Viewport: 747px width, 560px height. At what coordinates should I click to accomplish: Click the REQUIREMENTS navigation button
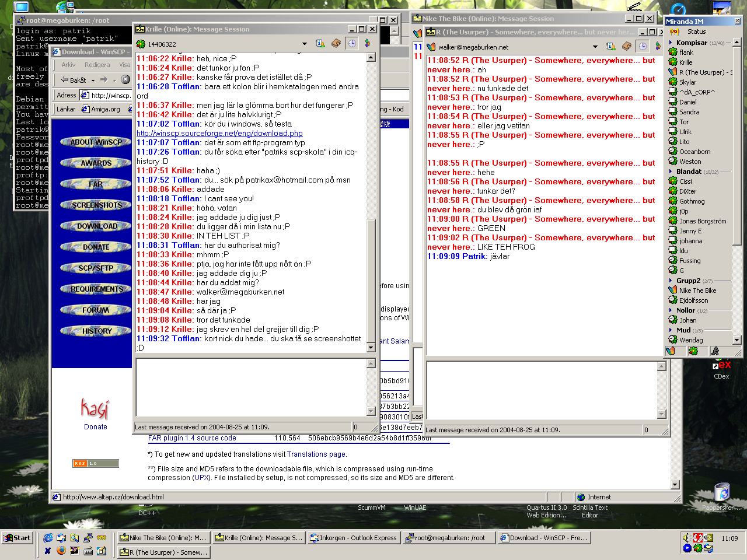[x=96, y=289]
